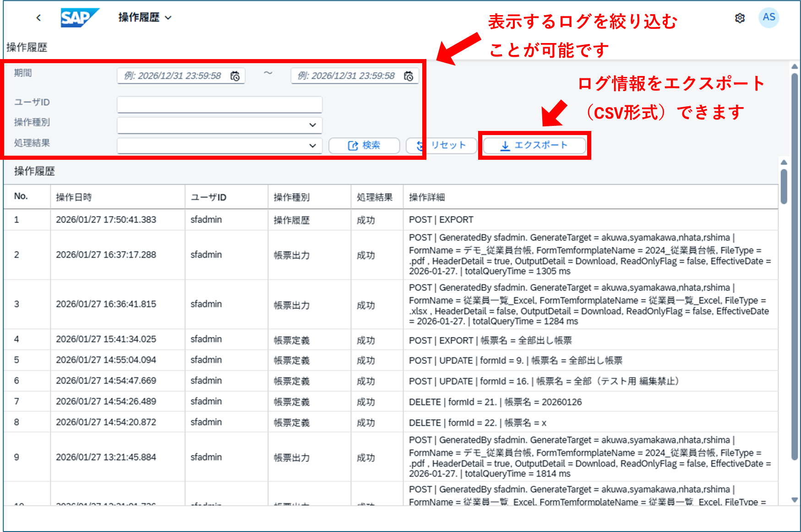801x532 pixels.
Task: Click the back arrow icon
Action: pos(38,18)
